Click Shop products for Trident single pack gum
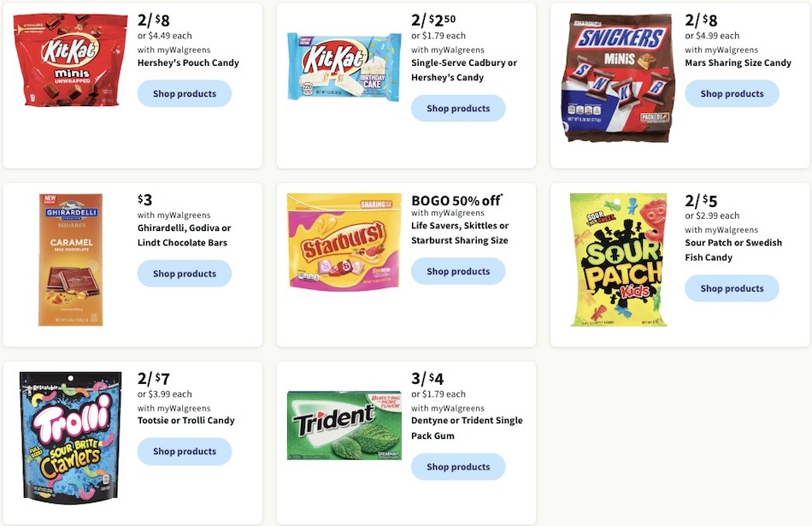 point(458,466)
